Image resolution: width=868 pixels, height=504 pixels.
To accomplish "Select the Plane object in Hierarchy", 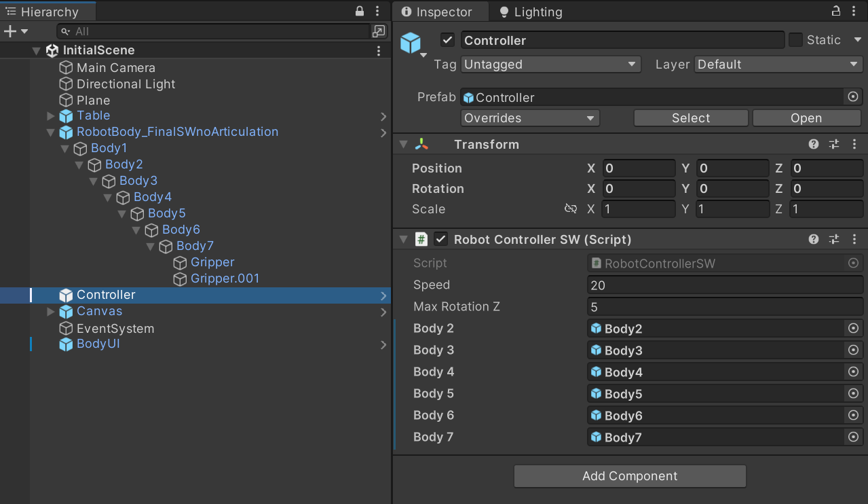I will tap(93, 100).
